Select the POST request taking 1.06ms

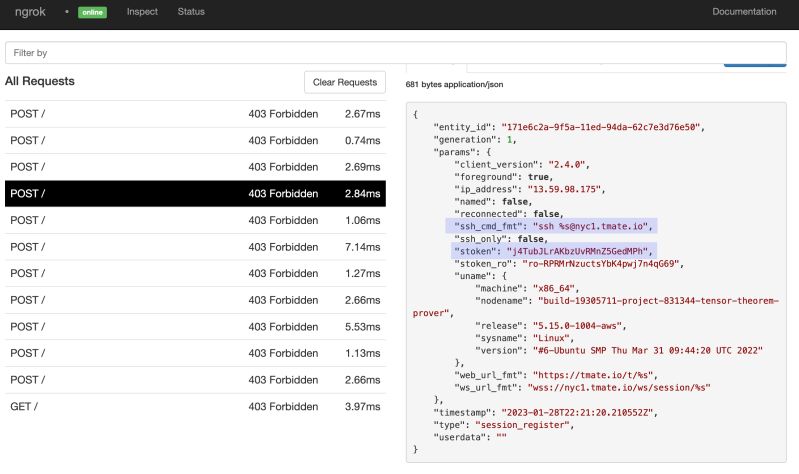coord(195,220)
